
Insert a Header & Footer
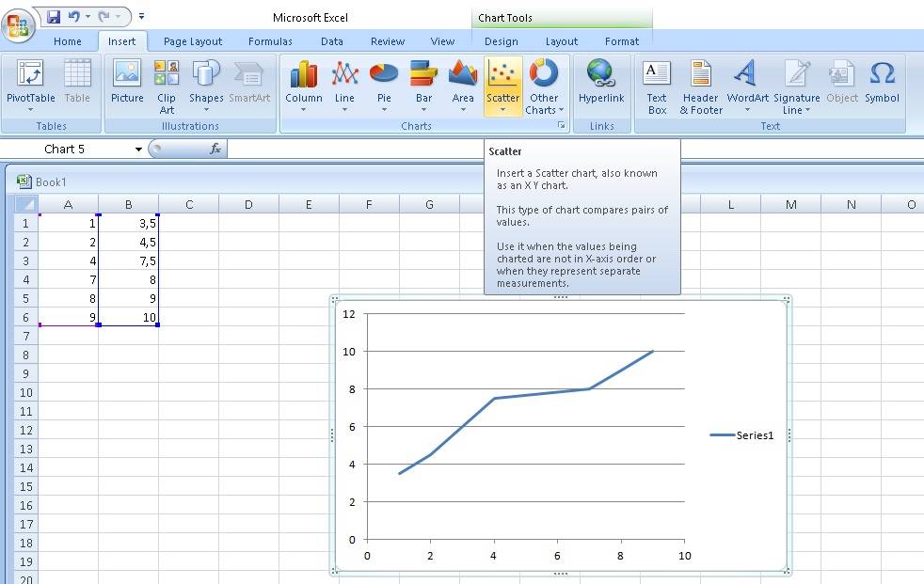point(701,87)
